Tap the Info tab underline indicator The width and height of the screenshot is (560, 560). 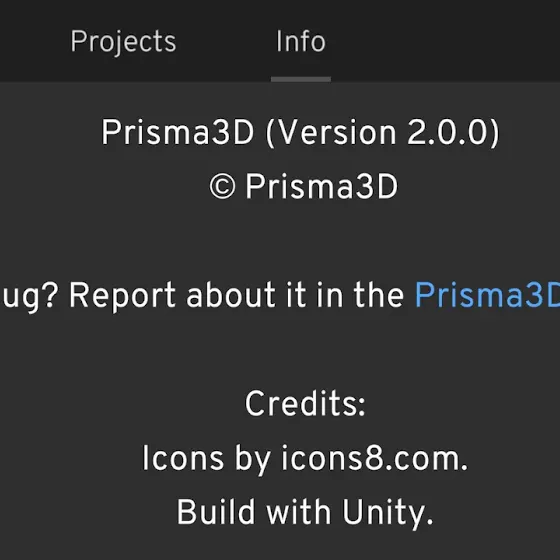(301, 79)
